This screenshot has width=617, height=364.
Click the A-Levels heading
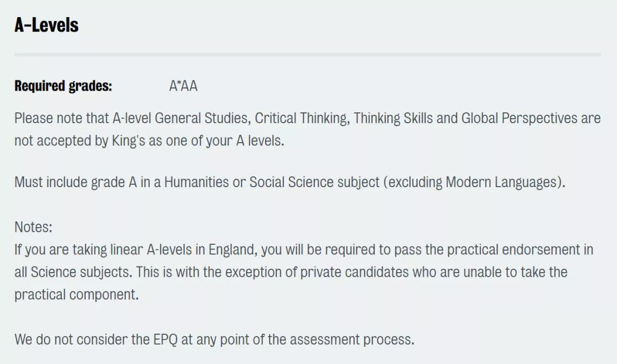pos(46,25)
